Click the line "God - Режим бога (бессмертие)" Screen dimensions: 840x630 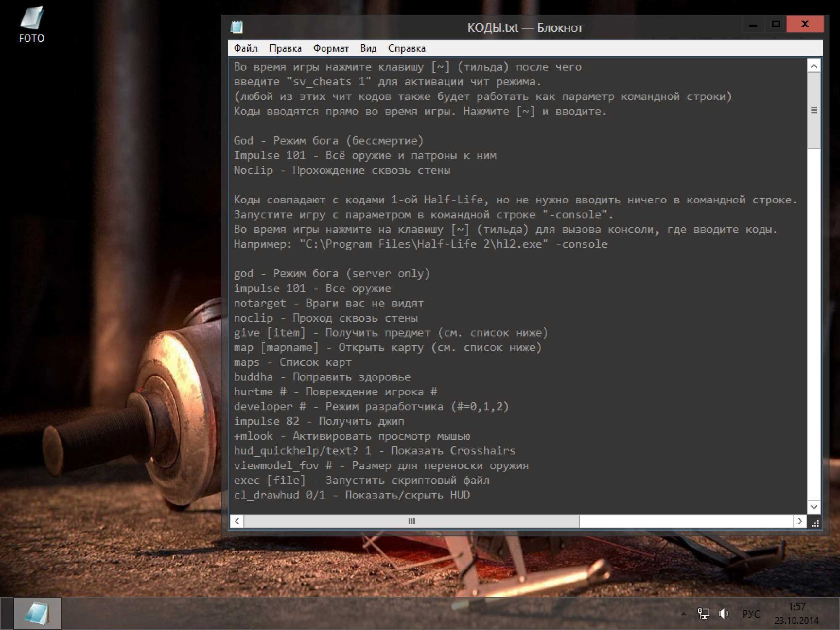[328, 141]
